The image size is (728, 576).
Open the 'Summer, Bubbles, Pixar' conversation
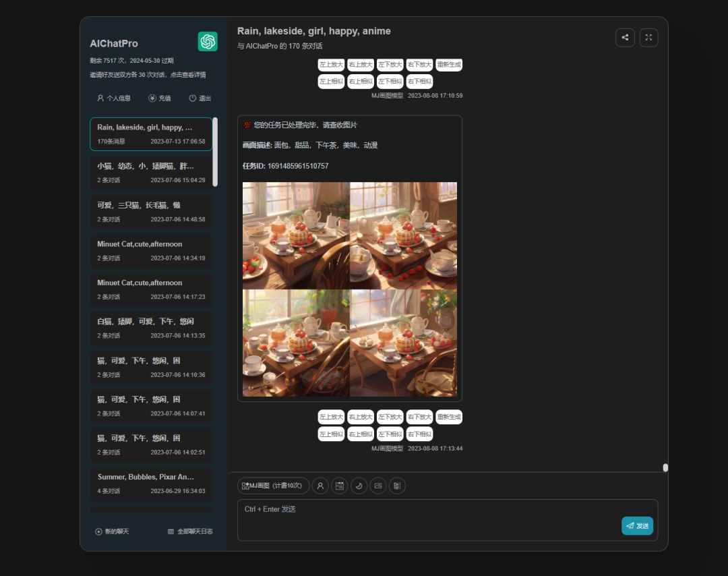point(151,484)
